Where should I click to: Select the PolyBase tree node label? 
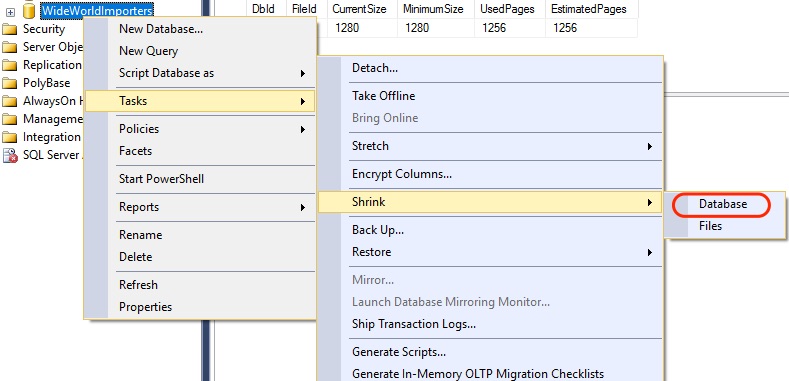[x=46, y=83]
